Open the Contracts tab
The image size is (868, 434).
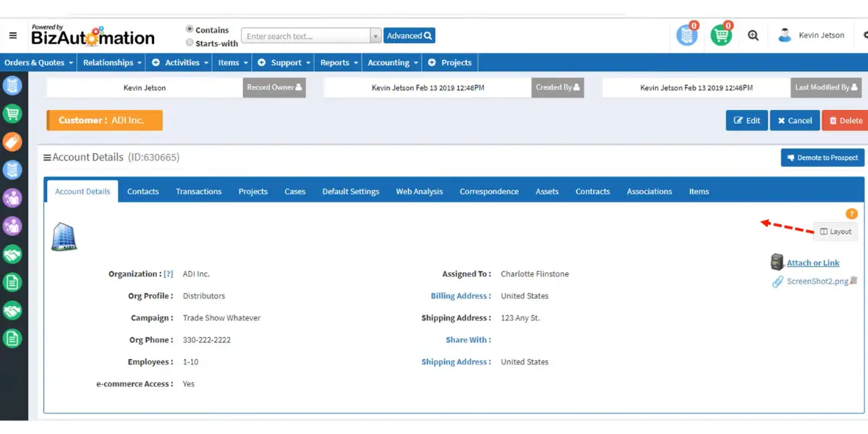tap(592, 192)
